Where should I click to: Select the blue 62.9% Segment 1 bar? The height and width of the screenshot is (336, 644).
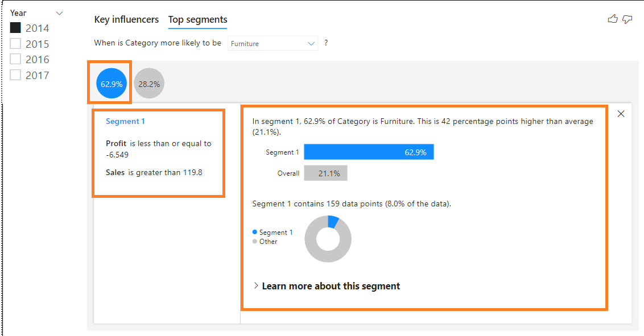tap(369, 152)
